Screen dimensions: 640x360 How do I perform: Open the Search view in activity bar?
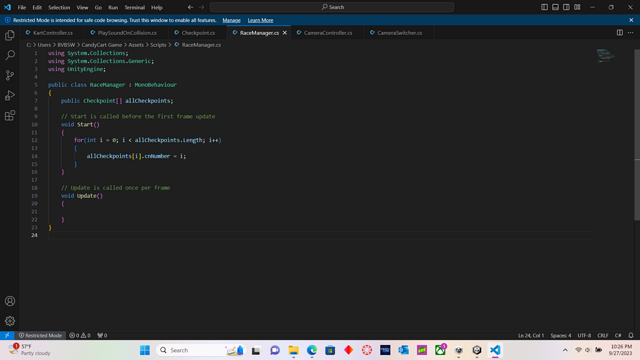coord(10,55)
